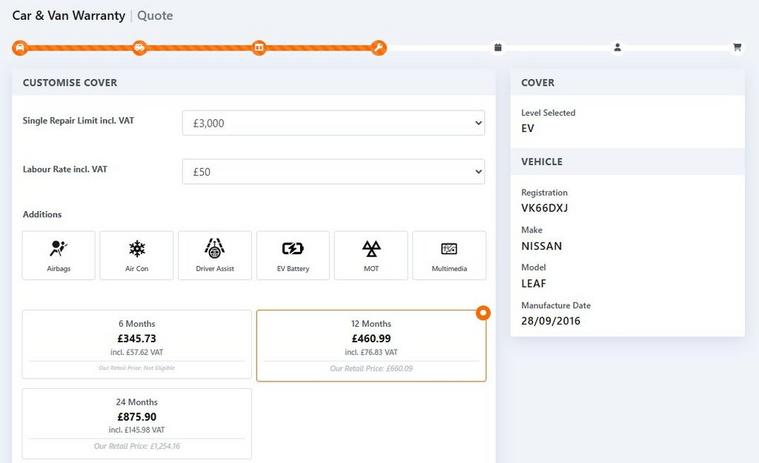The height and width of the screenshot is (463, 759).
Task: Add Air Con cover option
Action: (x=137, y=255)
